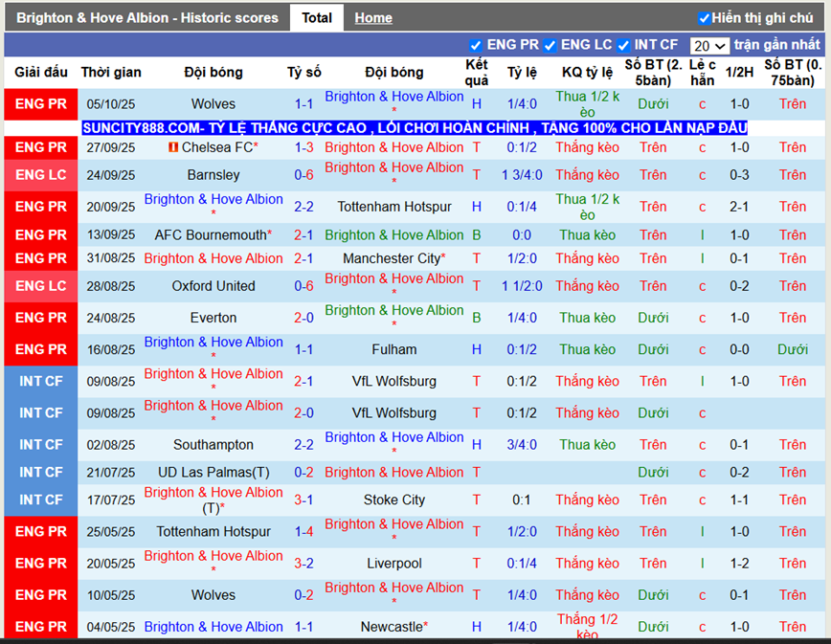The height and width of the screenshot is (644, 831).
Task: Open Wolves team link in the 05/10/25 row
Action: (213, 104)
